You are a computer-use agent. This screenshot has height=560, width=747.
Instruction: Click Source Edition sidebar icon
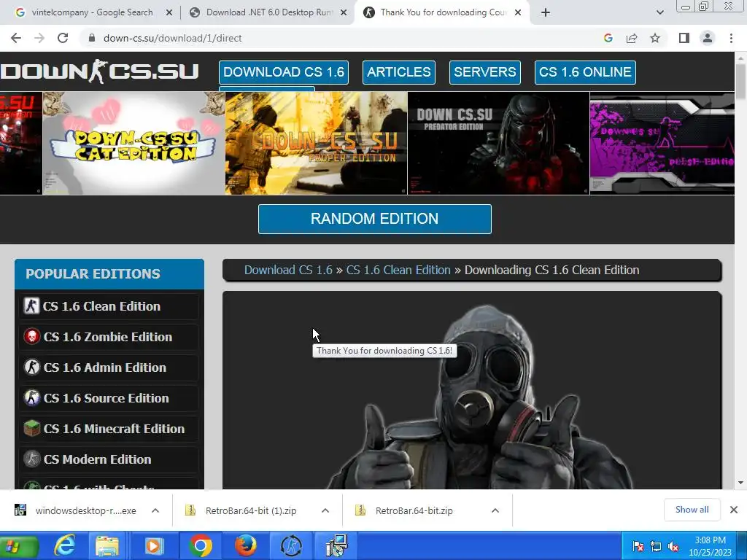click(32, 398)
